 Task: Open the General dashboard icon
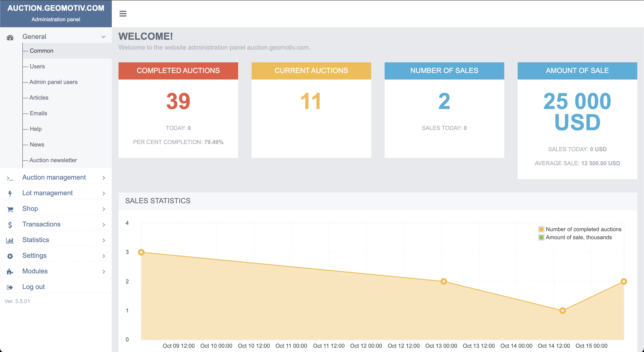click(x=10, y=37)
